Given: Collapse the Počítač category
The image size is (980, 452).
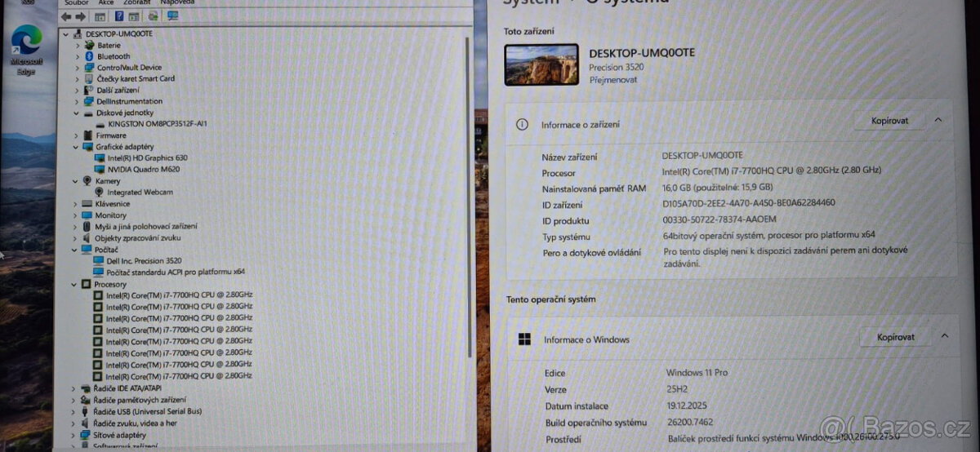Looking at the screenshot, I should [x=76, y=249].
